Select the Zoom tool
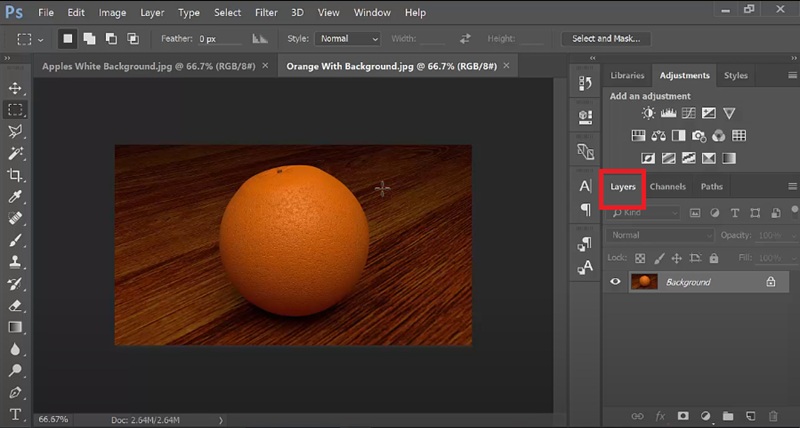The height and width of the screenshot is (428, 800). pyautogui.click(x=15, y=370)
